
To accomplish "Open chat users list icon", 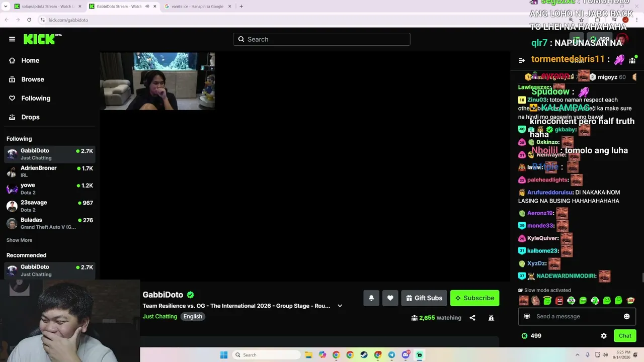I will click(x=632, y=60).
